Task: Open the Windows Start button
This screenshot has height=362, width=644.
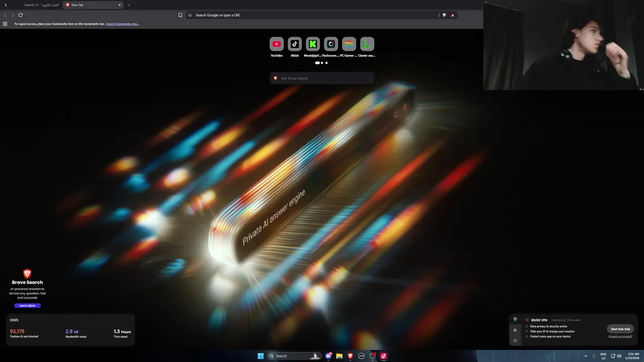Action: click(261, 356)
